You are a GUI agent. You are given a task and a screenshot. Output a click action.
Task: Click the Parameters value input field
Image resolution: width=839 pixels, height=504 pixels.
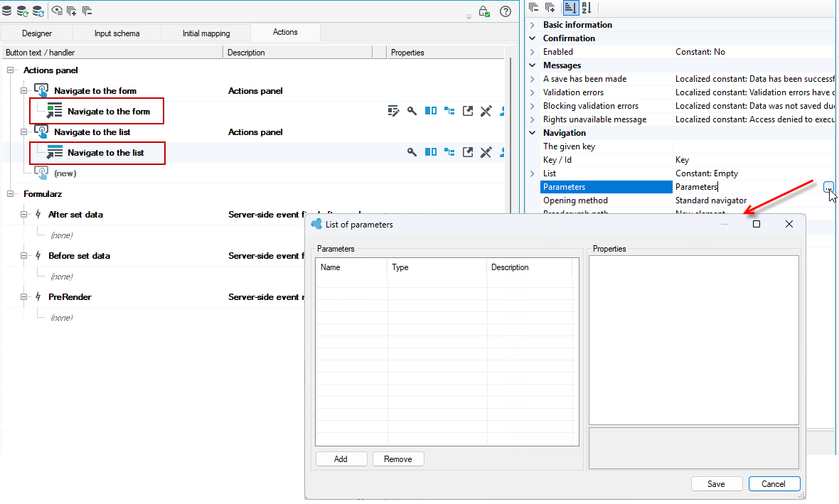tap(748, 187)
